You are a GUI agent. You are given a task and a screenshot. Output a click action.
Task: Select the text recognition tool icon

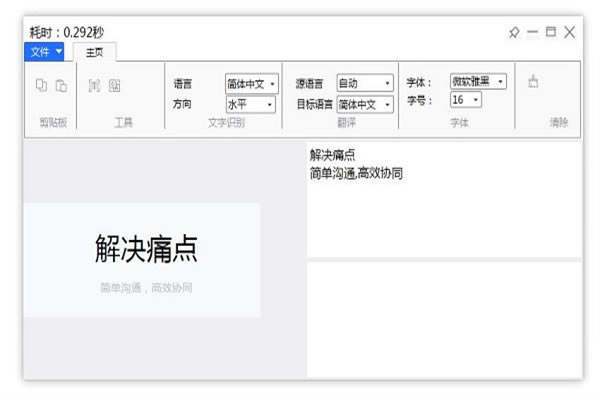point(94,85)
